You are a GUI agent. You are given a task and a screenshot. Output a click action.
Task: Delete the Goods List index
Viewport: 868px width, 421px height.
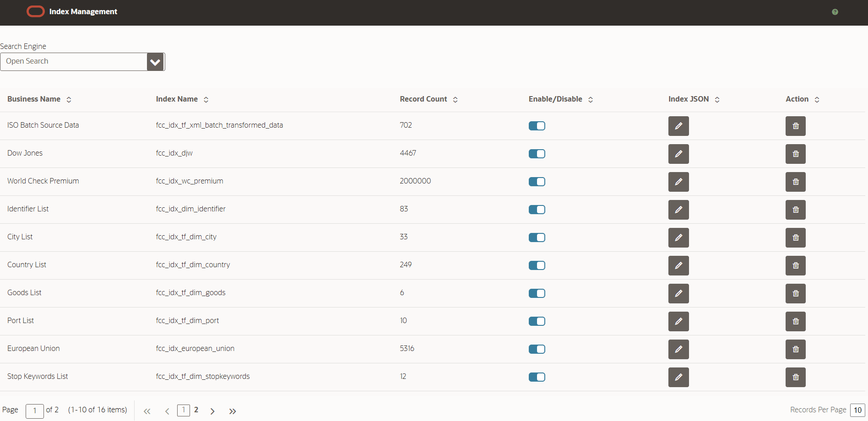pyautogui.click(x=795, y=293)
